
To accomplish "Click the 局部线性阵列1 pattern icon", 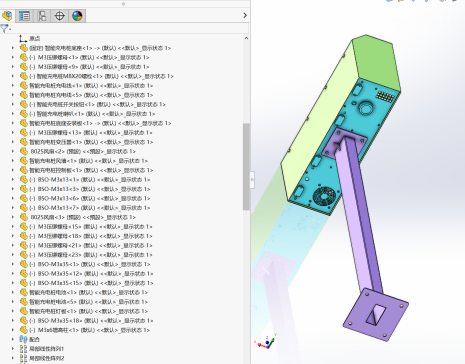I will point(23,349).
